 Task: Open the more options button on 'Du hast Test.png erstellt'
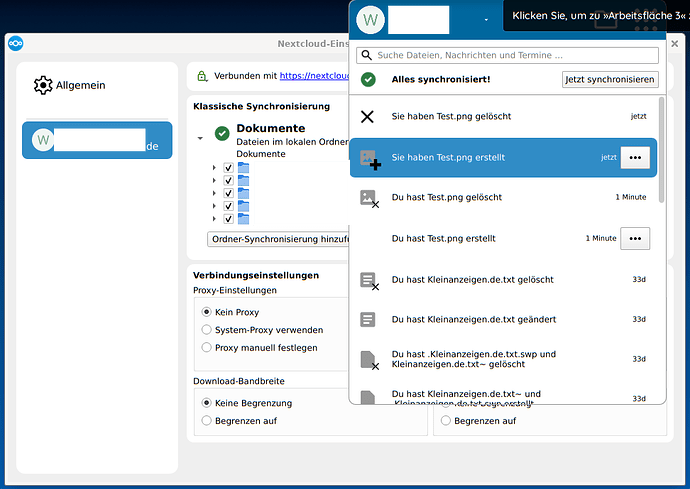tap(635, 239)
